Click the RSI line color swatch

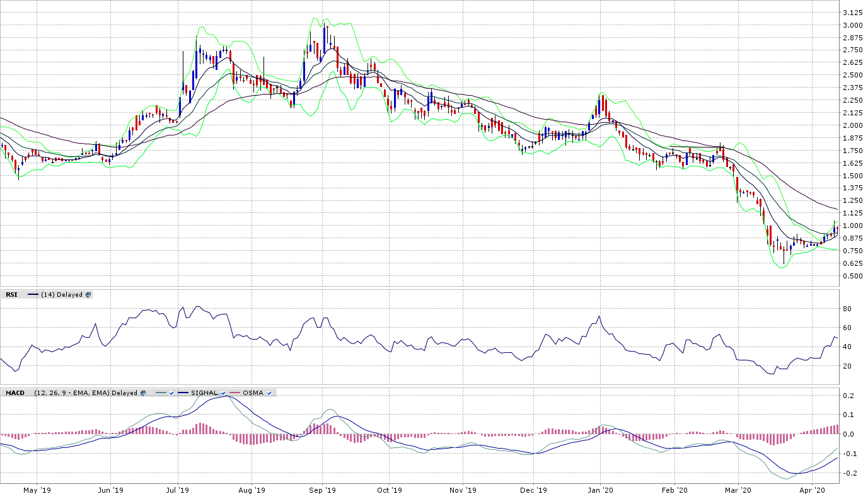[33, 294]
